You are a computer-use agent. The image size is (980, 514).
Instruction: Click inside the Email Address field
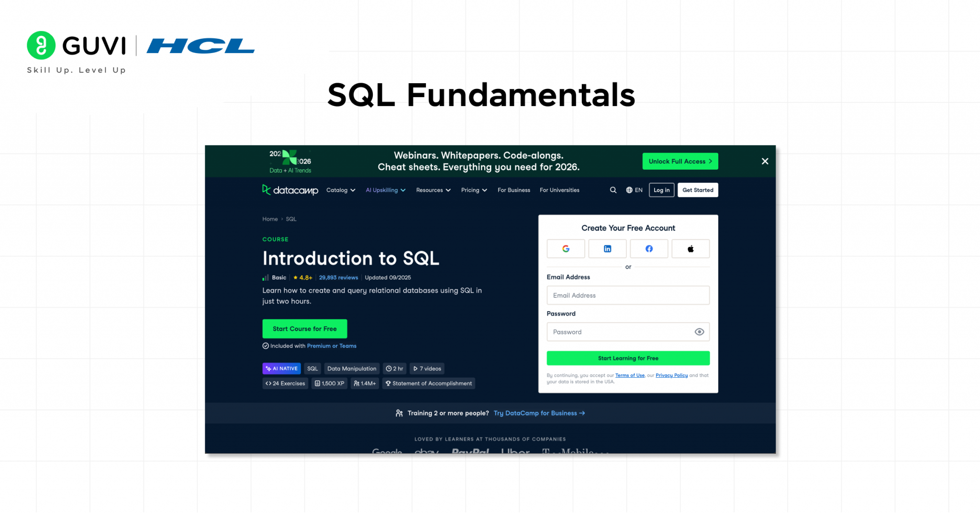pyautogui.click(x=628, y=295)
